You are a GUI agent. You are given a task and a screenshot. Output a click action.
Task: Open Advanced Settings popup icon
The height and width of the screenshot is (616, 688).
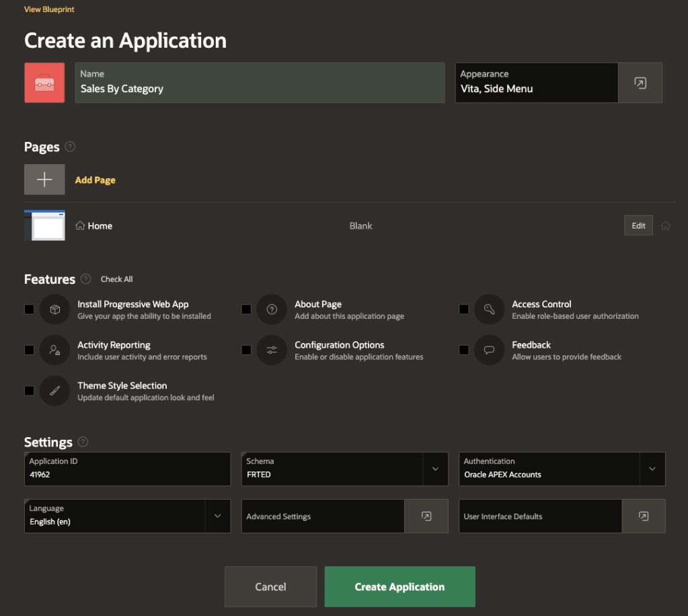pyautogui.click(x=426, y=516)
